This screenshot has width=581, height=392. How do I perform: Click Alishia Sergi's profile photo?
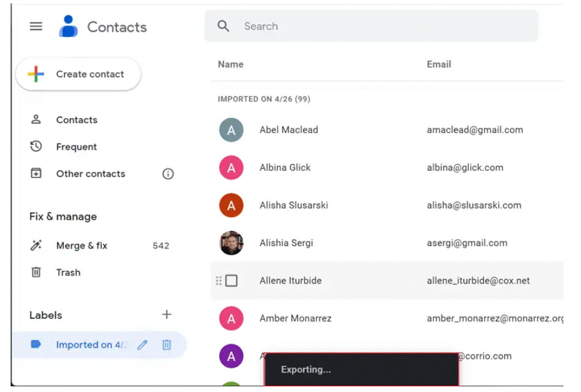231,243
